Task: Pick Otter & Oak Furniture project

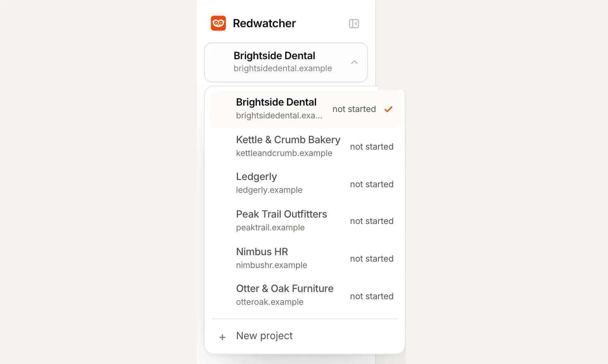Action: pos(305,296)
